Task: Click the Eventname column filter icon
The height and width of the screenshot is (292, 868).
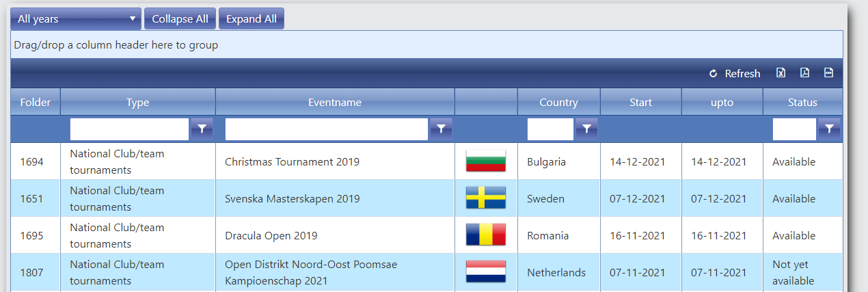Action: click(441, 129)
